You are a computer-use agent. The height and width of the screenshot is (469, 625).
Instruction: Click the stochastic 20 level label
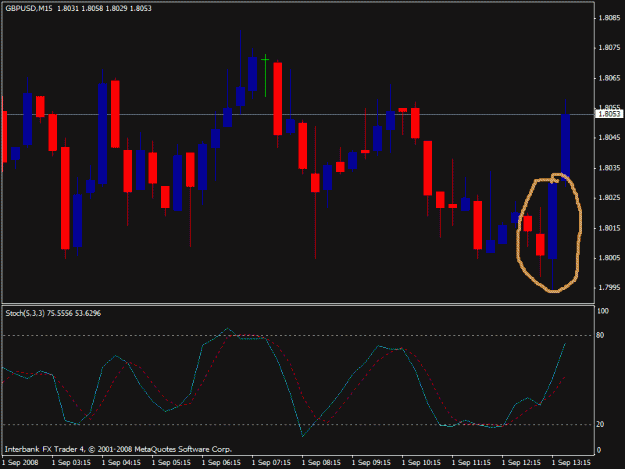(x=600, y=424)
